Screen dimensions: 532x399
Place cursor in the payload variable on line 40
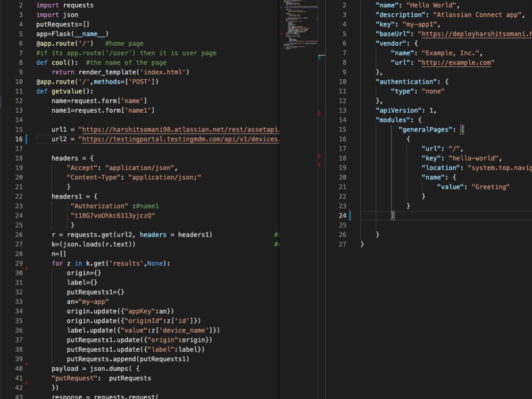(x=63, y=368)
